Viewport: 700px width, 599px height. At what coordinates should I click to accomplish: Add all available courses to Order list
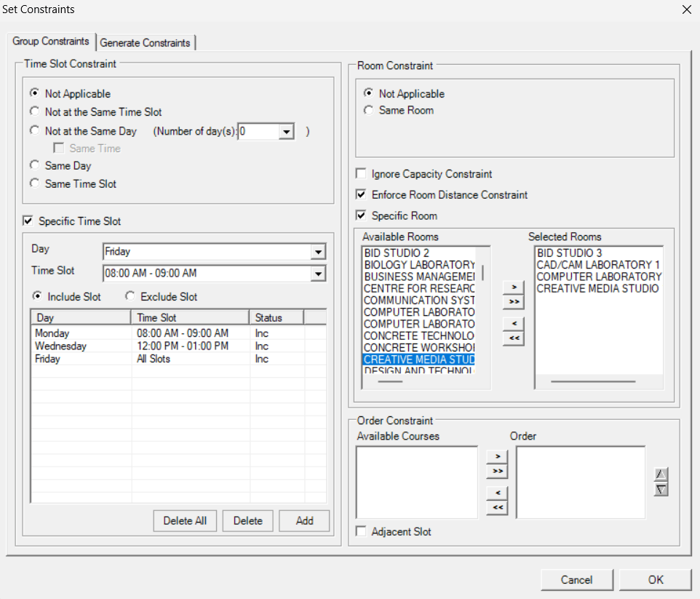pyautogui.click(x=497, y=471)
